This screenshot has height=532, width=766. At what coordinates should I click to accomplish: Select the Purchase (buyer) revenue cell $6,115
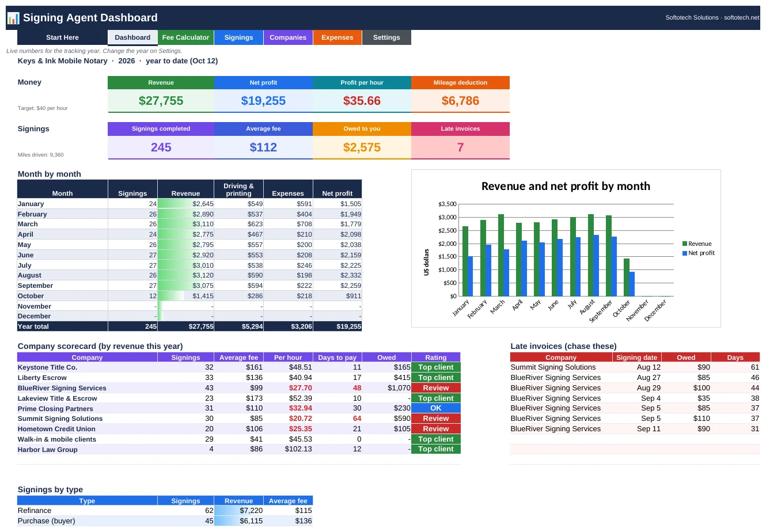(x=238, y=521)
